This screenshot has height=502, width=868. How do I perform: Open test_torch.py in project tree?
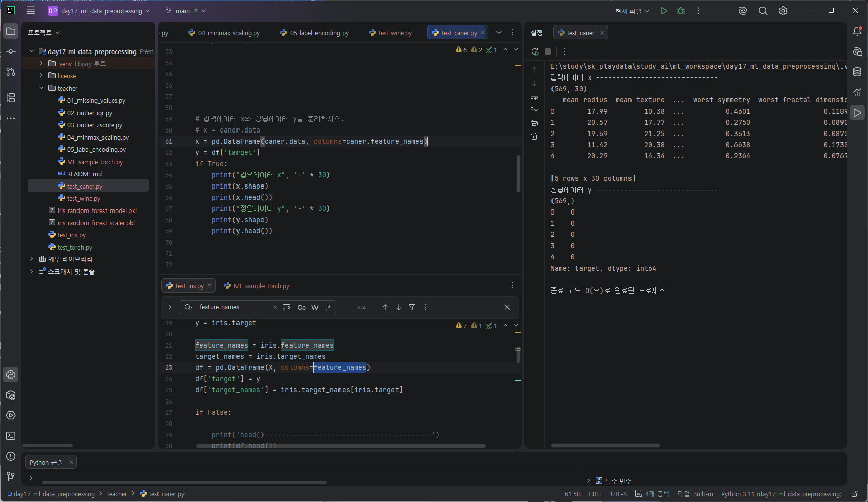point(74,247)
